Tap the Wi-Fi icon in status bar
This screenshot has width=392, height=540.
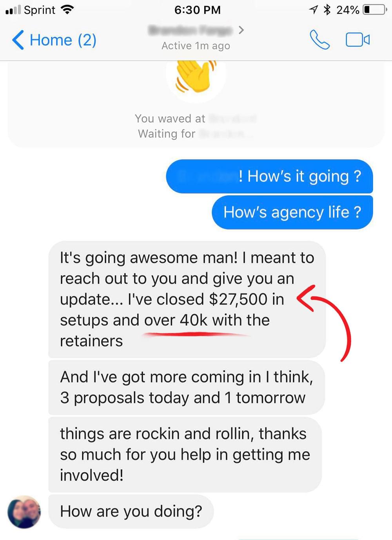click(68, 9)
